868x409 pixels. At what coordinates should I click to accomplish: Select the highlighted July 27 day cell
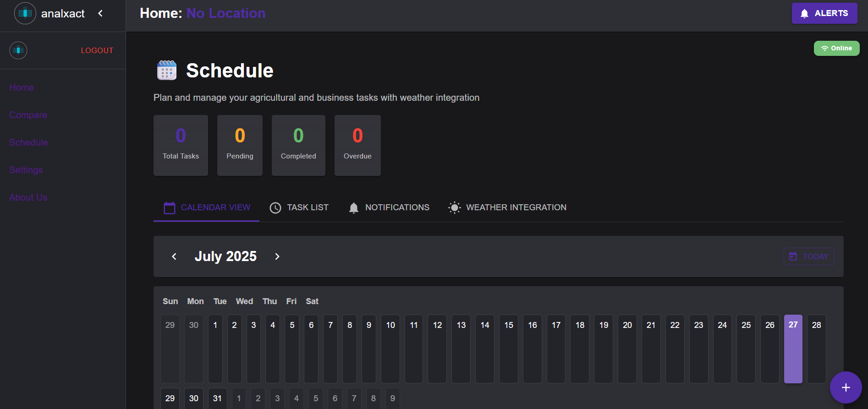793,349
